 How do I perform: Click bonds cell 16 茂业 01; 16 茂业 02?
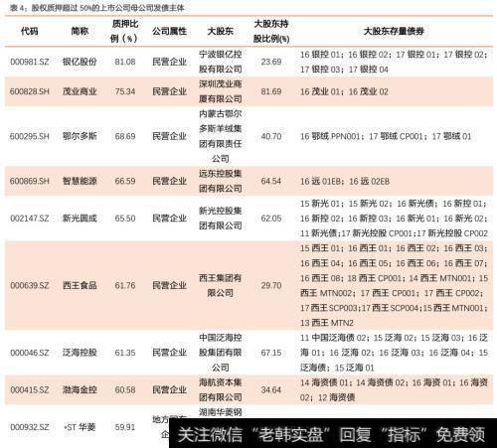pos(344,91)
